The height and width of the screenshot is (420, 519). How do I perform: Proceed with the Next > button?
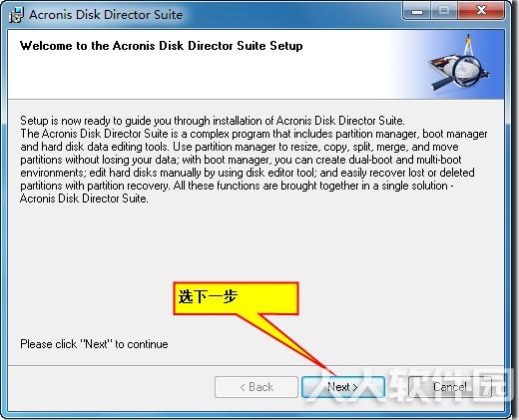[343, 387]
